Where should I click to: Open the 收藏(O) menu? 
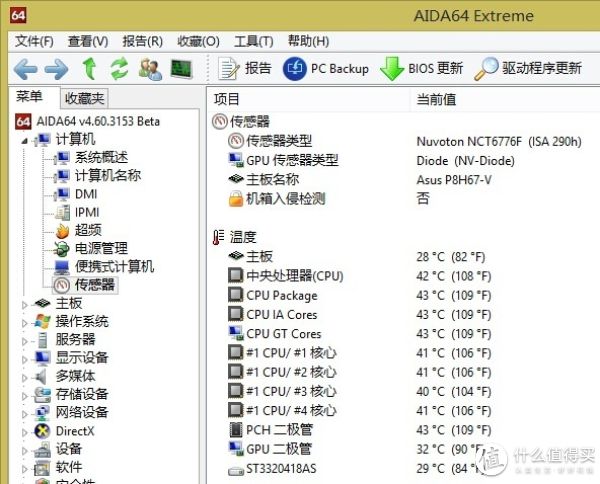coord(198,41)
